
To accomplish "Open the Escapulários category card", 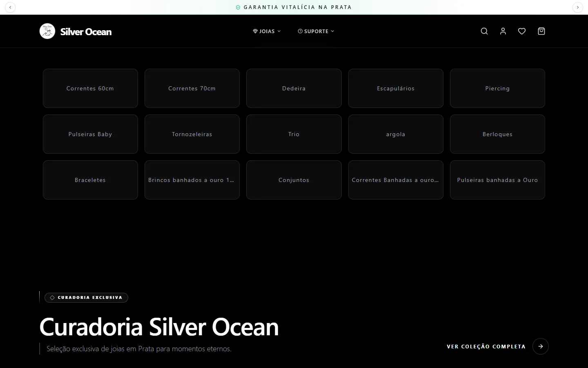I will (x=396, y=88).
